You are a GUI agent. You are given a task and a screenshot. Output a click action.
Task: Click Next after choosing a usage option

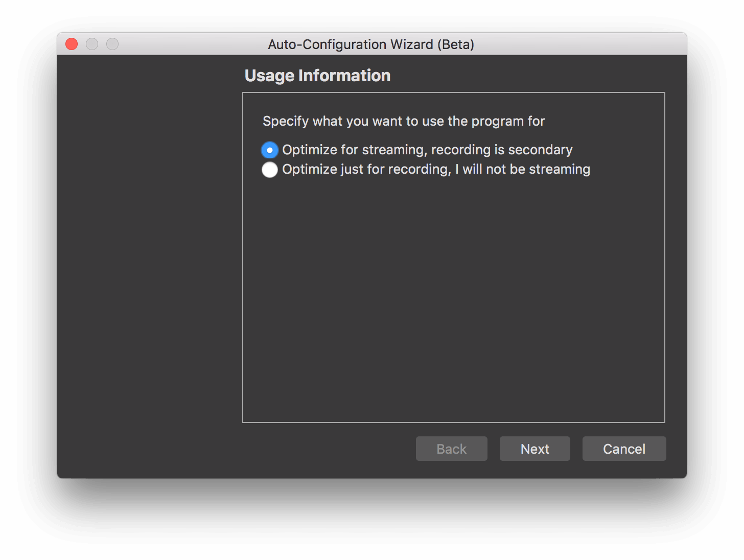pos(534,449)
